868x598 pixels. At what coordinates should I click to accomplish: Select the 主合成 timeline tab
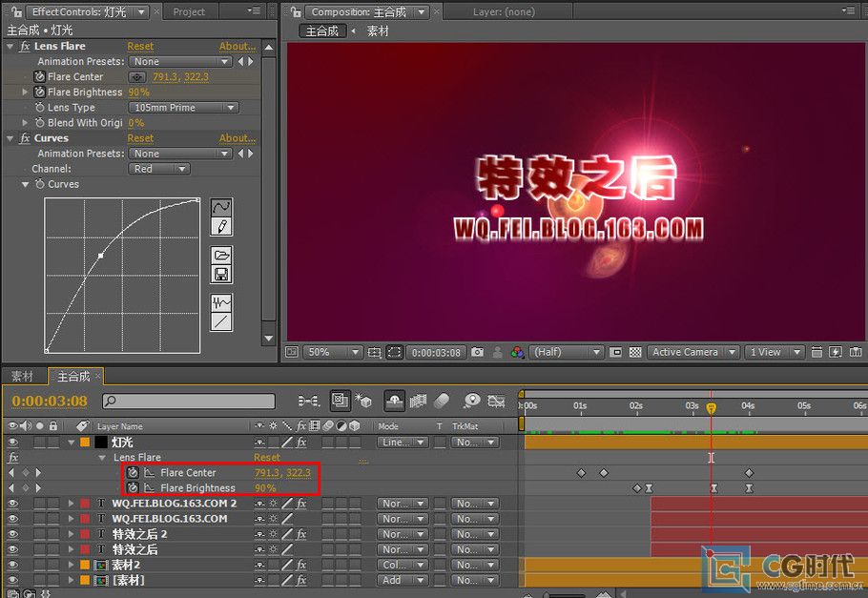[73, 377]
